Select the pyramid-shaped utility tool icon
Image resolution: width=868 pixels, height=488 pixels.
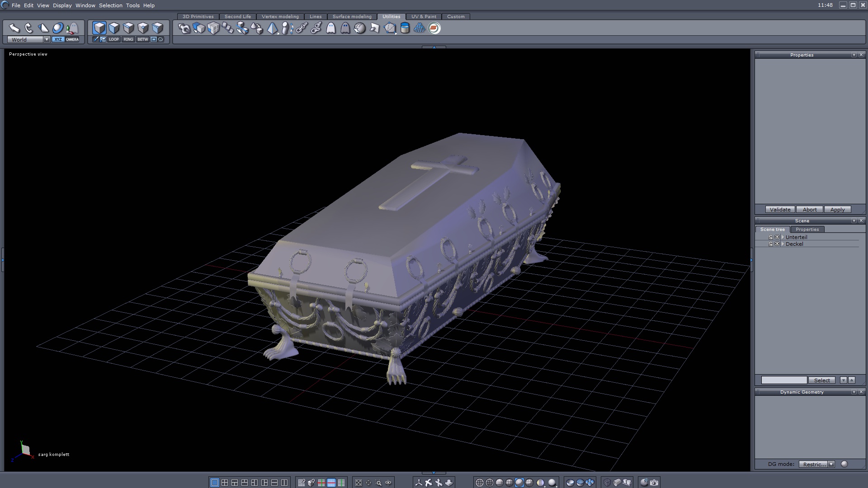tap(272, 28)
